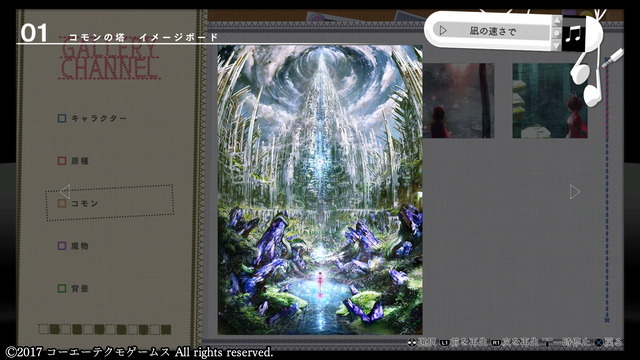The image size is (640, 360).
Task: Step to previous track with up arrow
Action: (557, 21)
